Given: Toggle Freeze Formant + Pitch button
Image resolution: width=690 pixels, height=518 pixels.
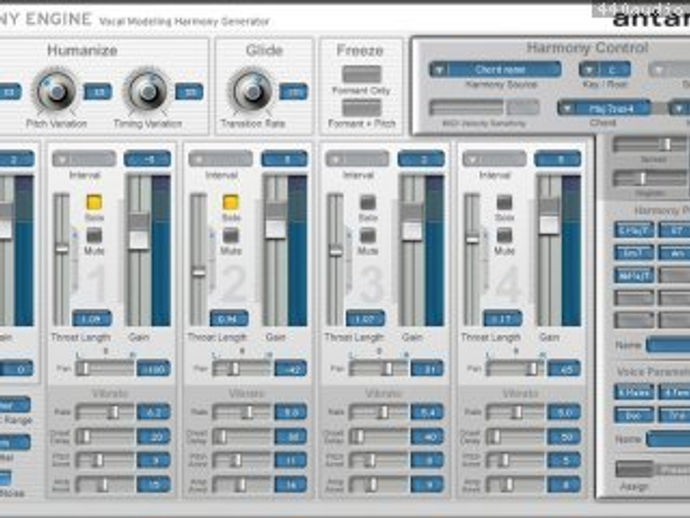Looking at the screenshot, I should [x=362, y=108].
